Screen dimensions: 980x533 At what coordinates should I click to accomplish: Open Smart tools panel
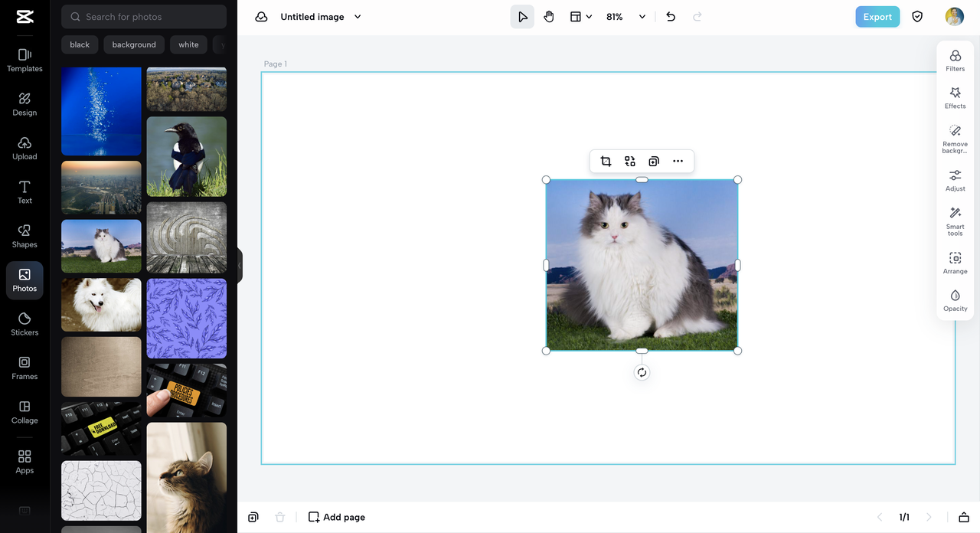955,221
